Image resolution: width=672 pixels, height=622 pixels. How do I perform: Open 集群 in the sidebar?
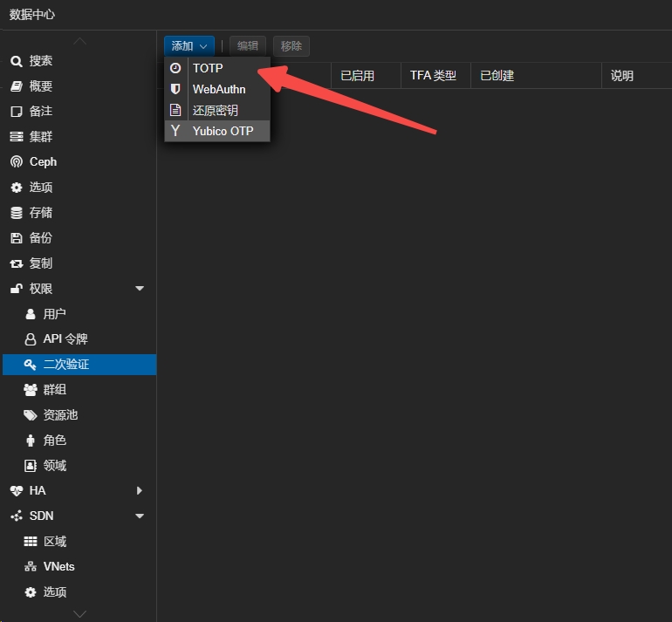79,137
